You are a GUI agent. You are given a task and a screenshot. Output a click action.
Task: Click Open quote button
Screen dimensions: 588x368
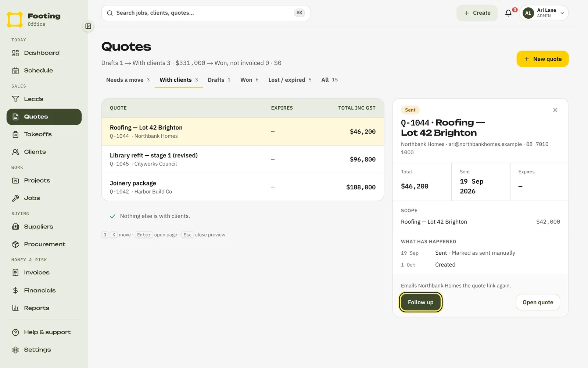pos(538,302)
